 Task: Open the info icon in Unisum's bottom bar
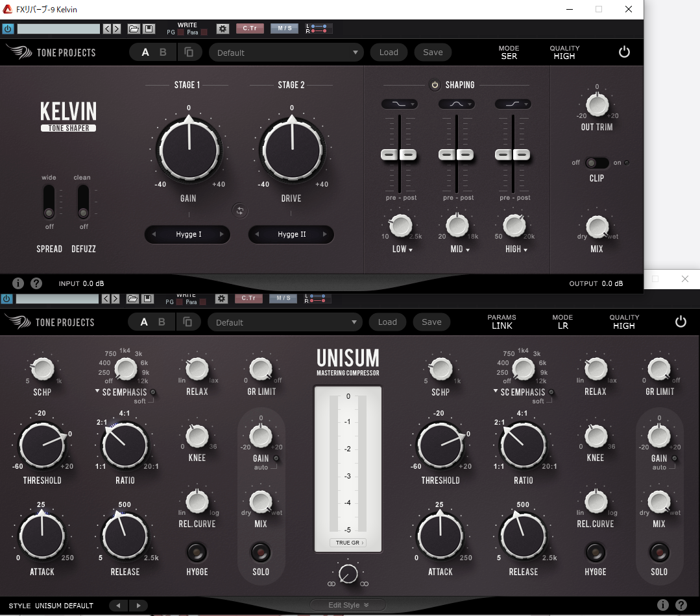click(663, 605)
